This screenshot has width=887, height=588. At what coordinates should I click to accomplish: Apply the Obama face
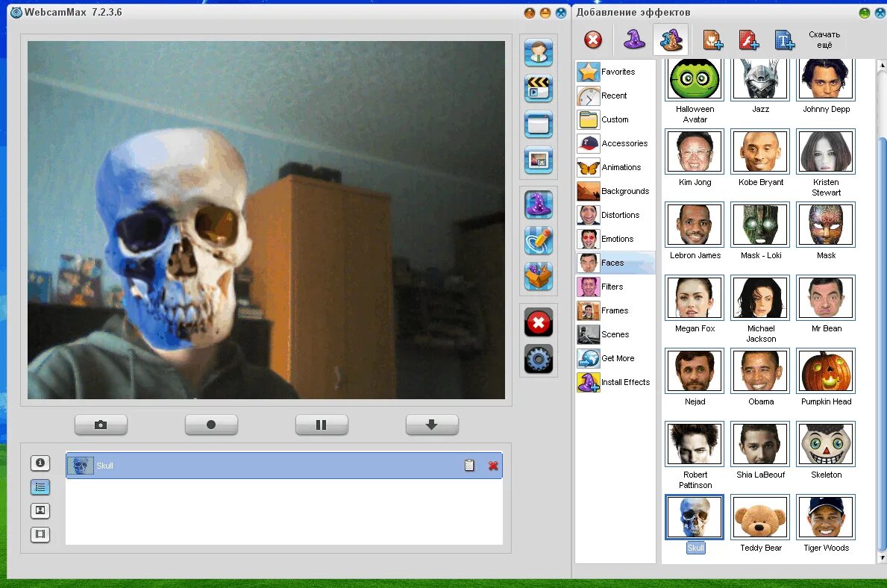coord(760,371)
